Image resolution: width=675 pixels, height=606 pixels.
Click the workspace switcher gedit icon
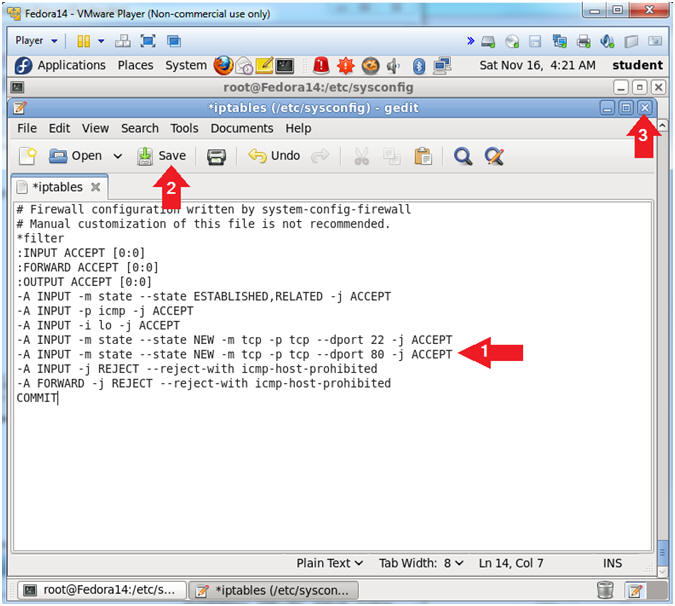(x=635, y=591)
